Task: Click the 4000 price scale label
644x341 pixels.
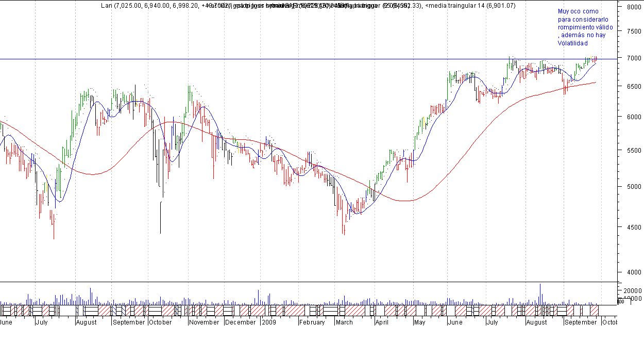Action: pos(634,272)
